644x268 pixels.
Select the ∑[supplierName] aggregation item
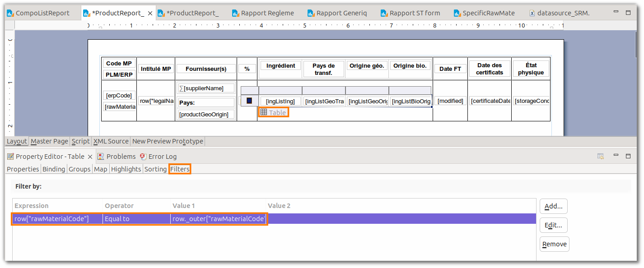207,88
